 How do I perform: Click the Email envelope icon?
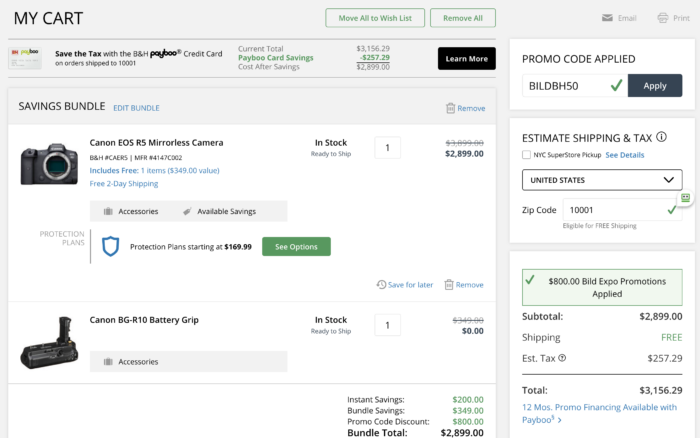coord(606,18)
